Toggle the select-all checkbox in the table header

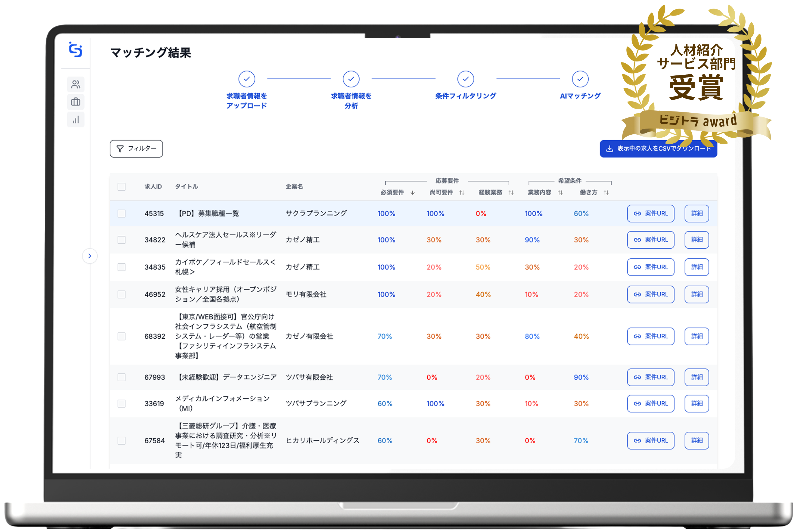coord(121,187)
